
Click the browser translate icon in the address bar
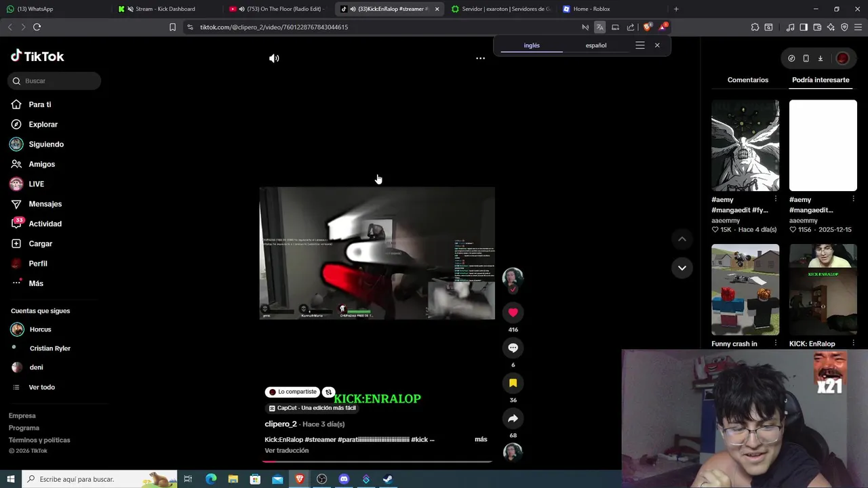599,27
